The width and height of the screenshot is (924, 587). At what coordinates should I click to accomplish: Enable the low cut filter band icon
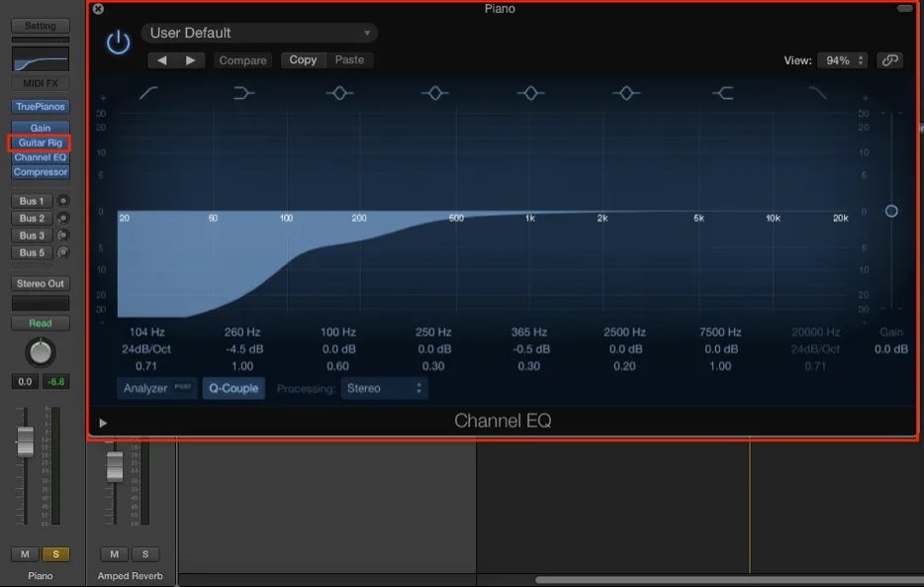coord(148,92)
